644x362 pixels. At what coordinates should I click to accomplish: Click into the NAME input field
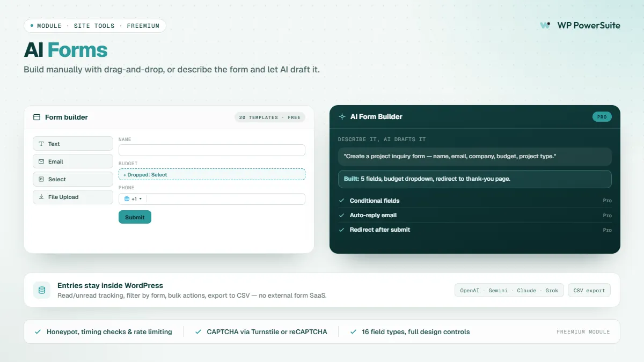tap(212, 150)
